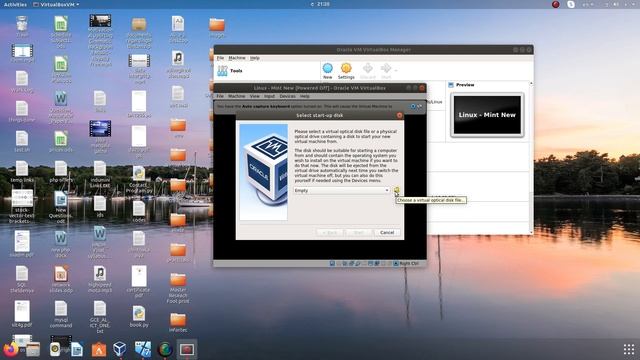Viewport: 640px width, 360px height.
Task: Show Applications grid button
Action: (x=629, y=349)
